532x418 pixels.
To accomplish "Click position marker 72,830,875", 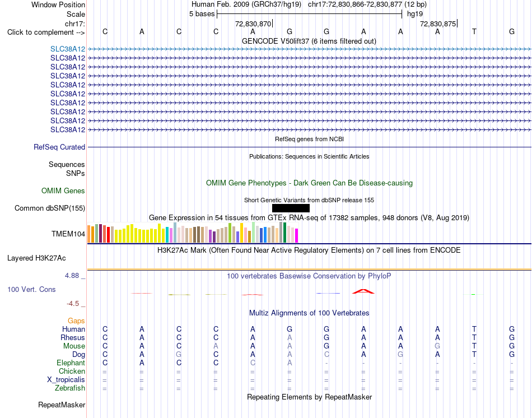I will point(438,24).
